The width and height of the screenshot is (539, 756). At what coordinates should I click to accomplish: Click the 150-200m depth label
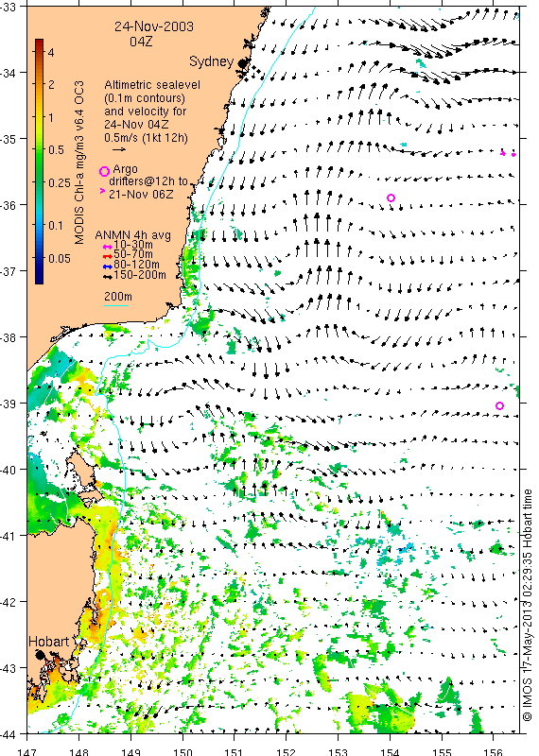[140, 275]
